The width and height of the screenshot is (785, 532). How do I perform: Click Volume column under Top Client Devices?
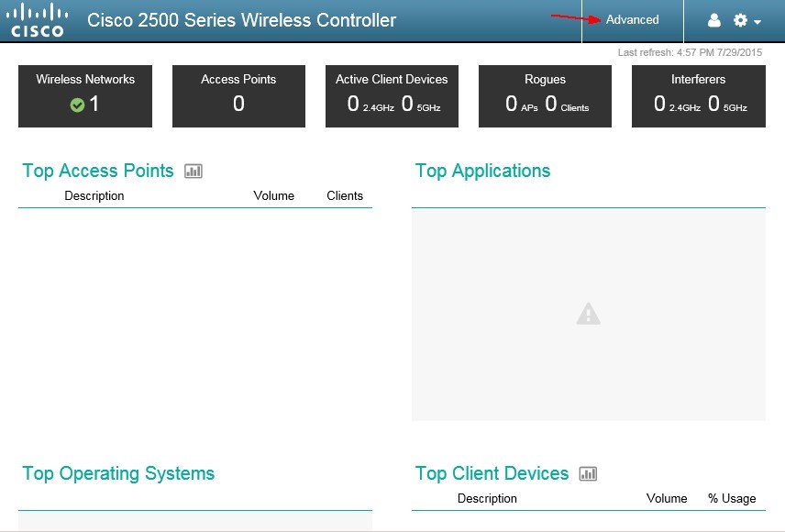(x=667, y=498)
